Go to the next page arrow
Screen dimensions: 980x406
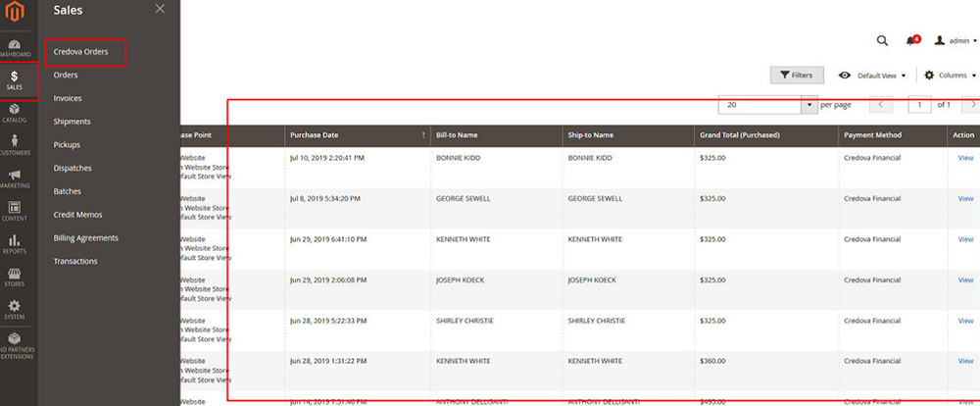(x=972, y=105)
